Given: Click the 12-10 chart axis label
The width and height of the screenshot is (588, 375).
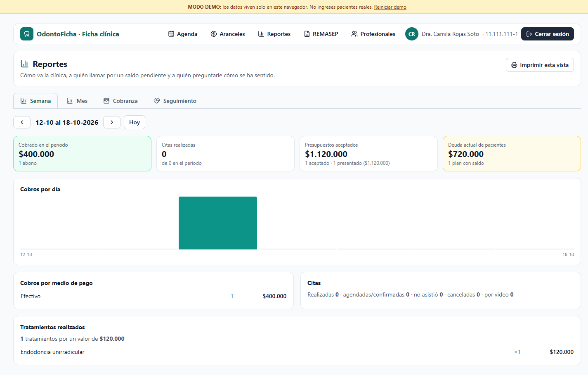Looking at the screenshot, I should click(26, 254).
